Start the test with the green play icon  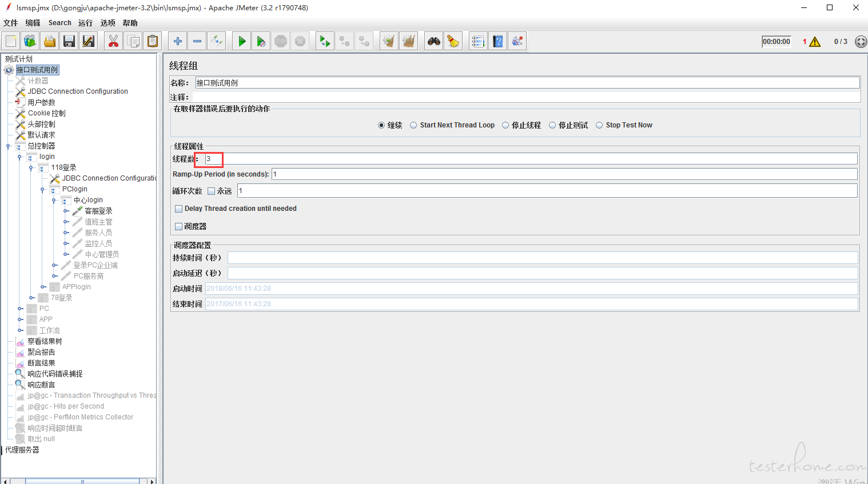coord(242,41)
